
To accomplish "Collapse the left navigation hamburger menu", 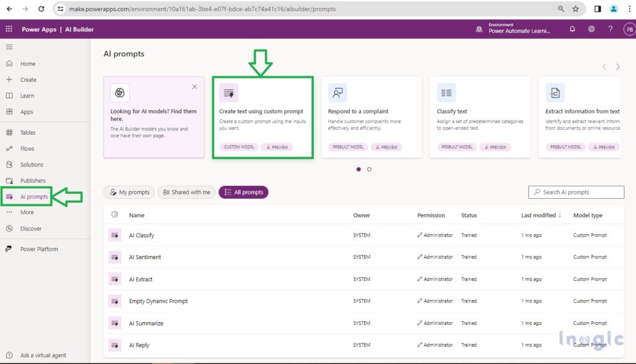I will click(9, 47).
